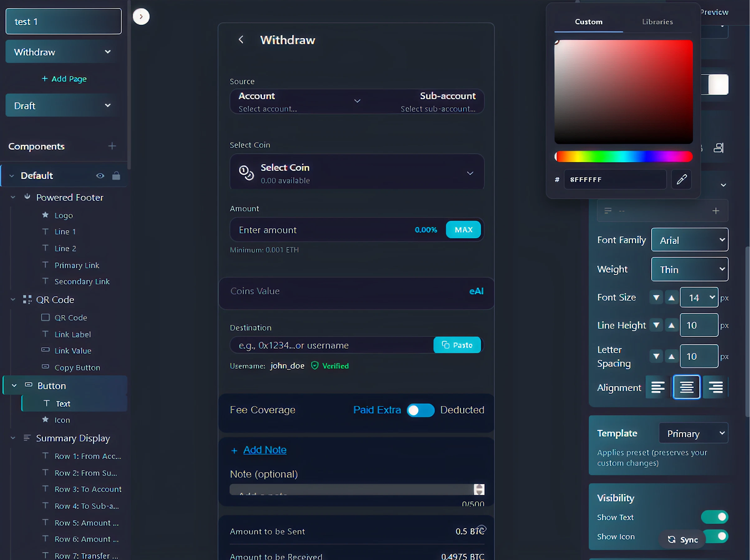Screen dimensions: 750x560
Task: Open the Withdraw page dropdown
Action: pos(63,52)
